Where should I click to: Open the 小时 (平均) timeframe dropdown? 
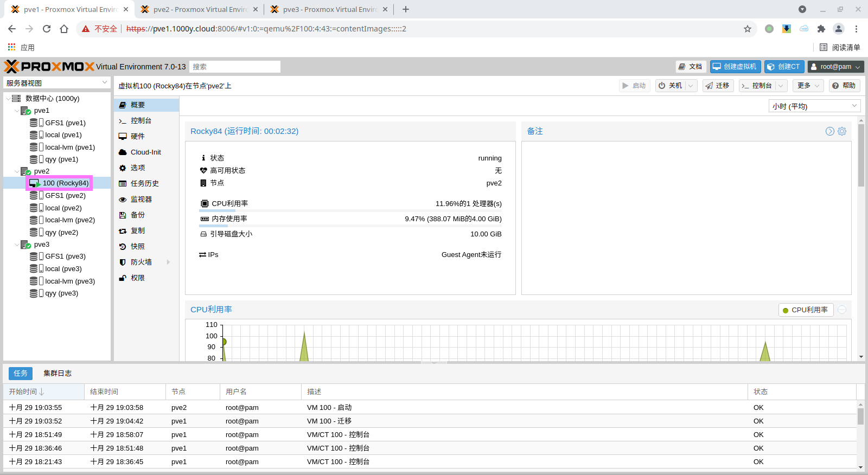click(814, 106)
